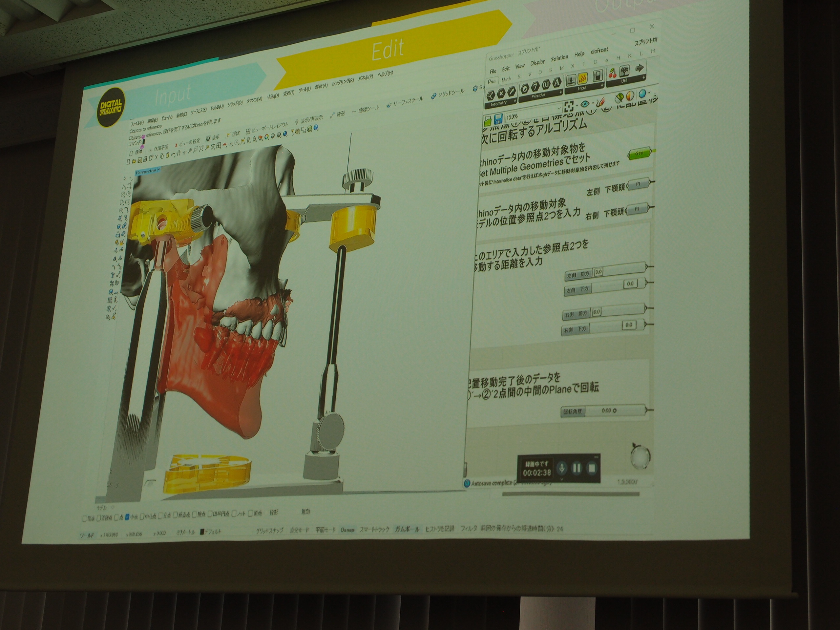Screen dimensions: 840x630
Task: Open Grasshopper Solution menu
Action: (x=559, y=58)
